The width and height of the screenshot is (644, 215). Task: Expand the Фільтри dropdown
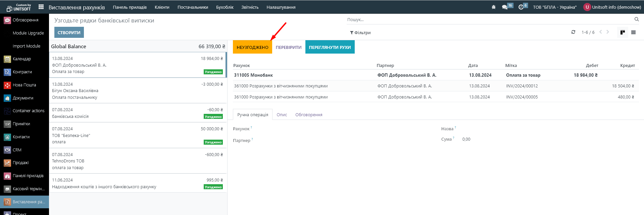tap(360, 33)
